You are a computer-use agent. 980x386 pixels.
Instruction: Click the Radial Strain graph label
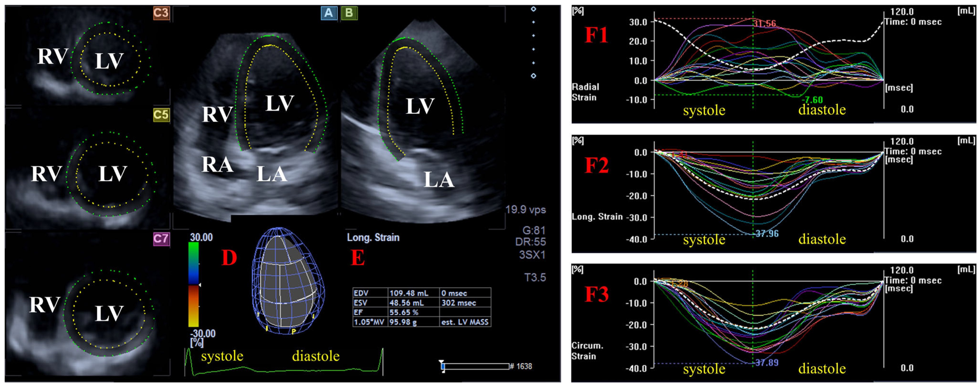[585, 92]
